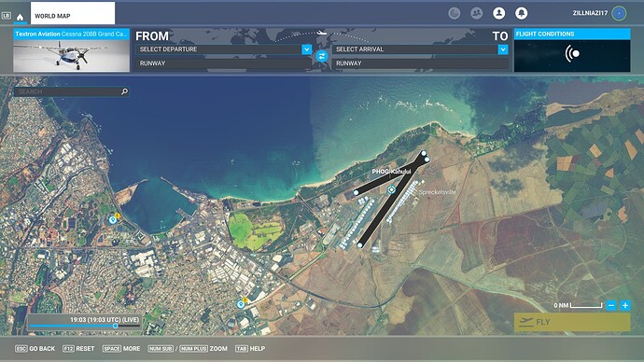Open the home icon tab

pyautogui.click(x=20, y=17)
